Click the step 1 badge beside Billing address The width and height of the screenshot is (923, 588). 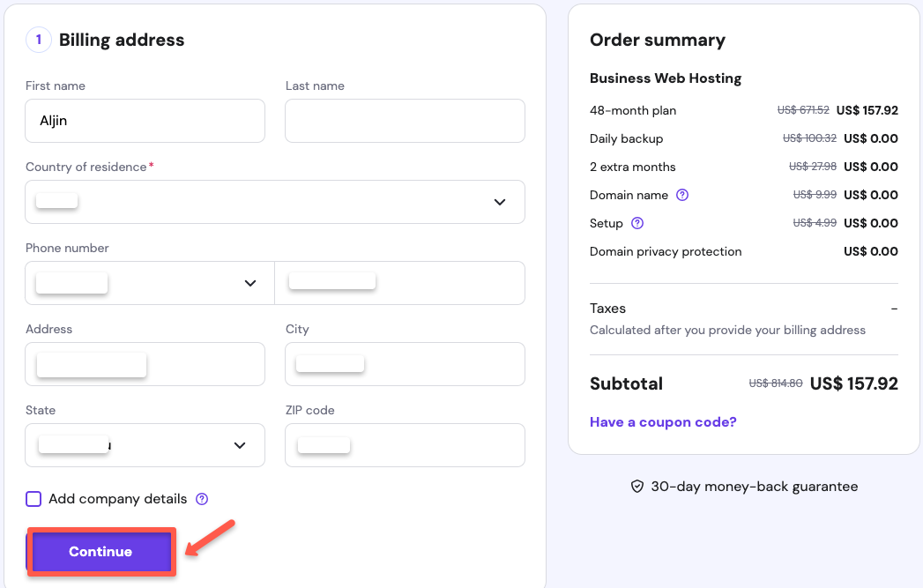tap(38, 40)
